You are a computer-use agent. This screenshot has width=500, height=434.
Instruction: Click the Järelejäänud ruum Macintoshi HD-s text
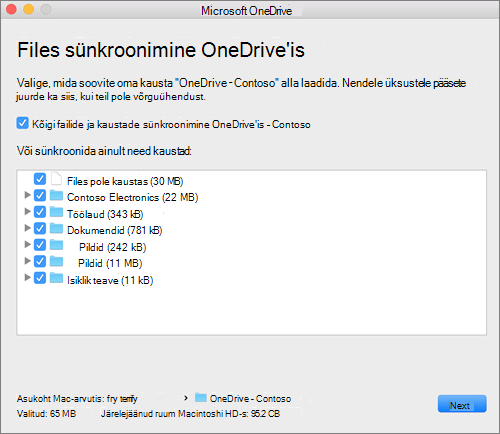click(x=190, y=414)
